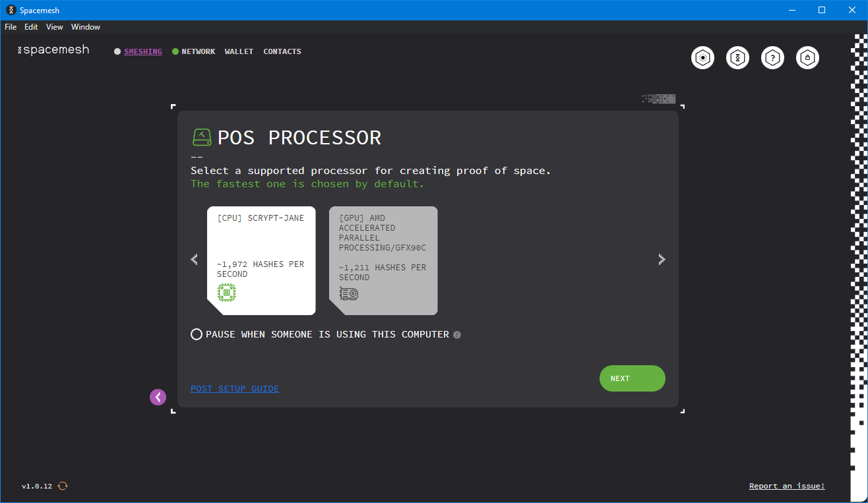
Task: Click the v1.0.12 version text
Action: click(x=37, y=486)
